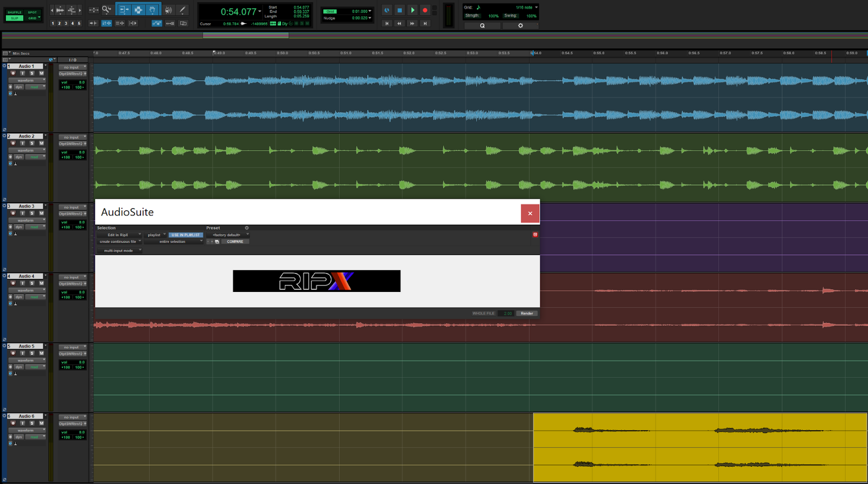Select the Trim tool
Image resolution: width=868 pixels, height=484 pixels.
point(124,10)
